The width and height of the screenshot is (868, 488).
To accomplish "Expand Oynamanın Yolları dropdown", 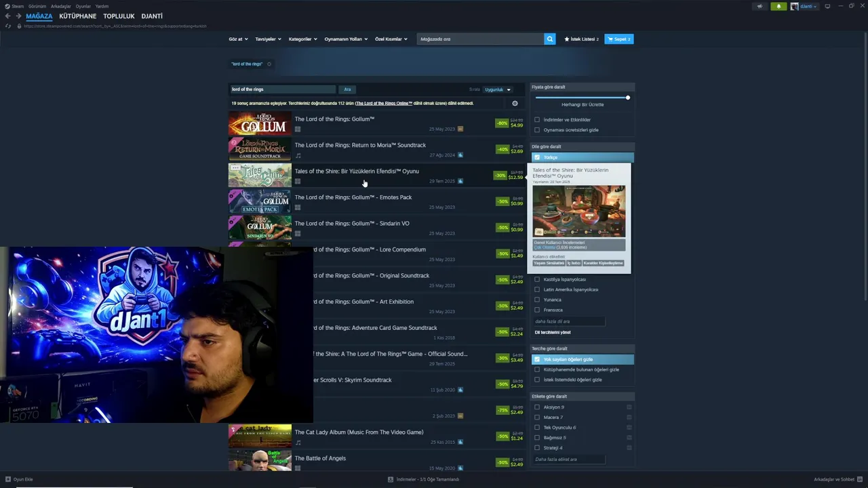I will click(x=346, y=39).
